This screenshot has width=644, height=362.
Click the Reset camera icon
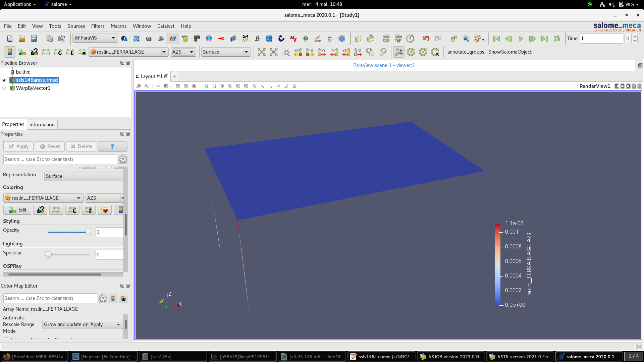[261, 52]
